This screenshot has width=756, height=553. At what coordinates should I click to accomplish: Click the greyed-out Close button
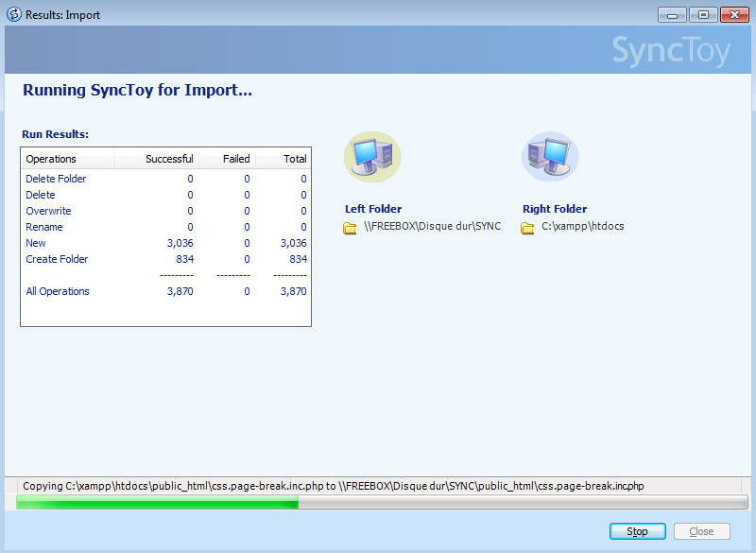(x=701, y=531)
